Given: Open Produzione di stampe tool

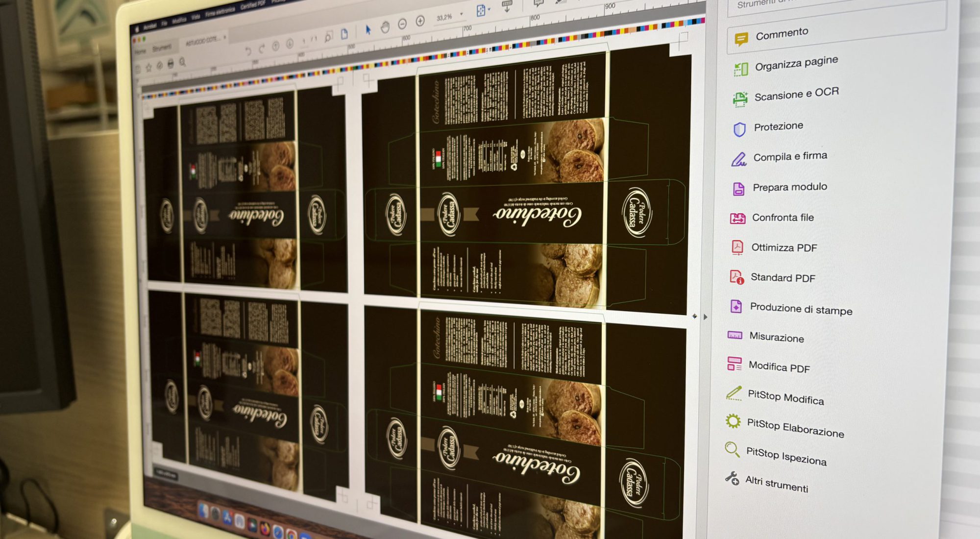Looking at the screenshot, I should coord(800,309).
